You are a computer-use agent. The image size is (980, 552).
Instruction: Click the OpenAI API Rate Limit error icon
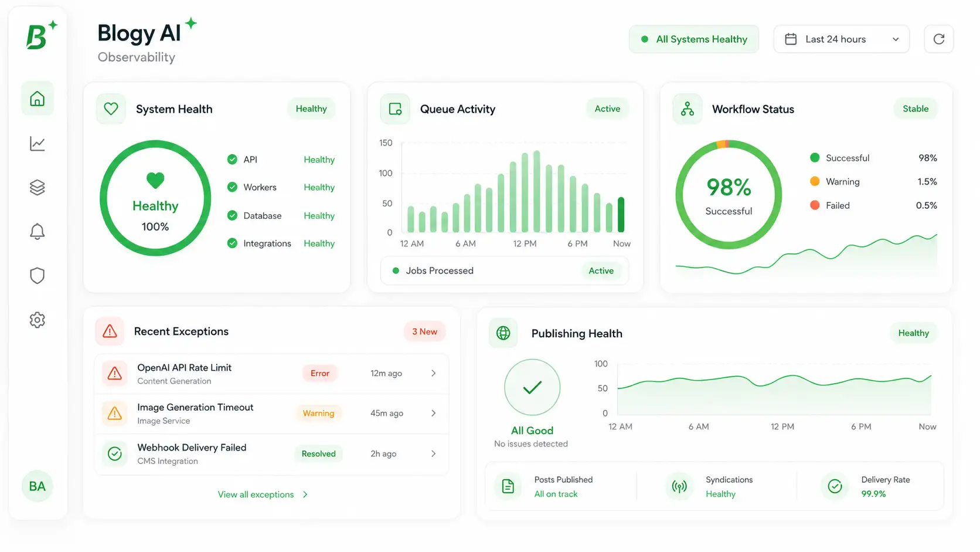(x=115, y=374)
